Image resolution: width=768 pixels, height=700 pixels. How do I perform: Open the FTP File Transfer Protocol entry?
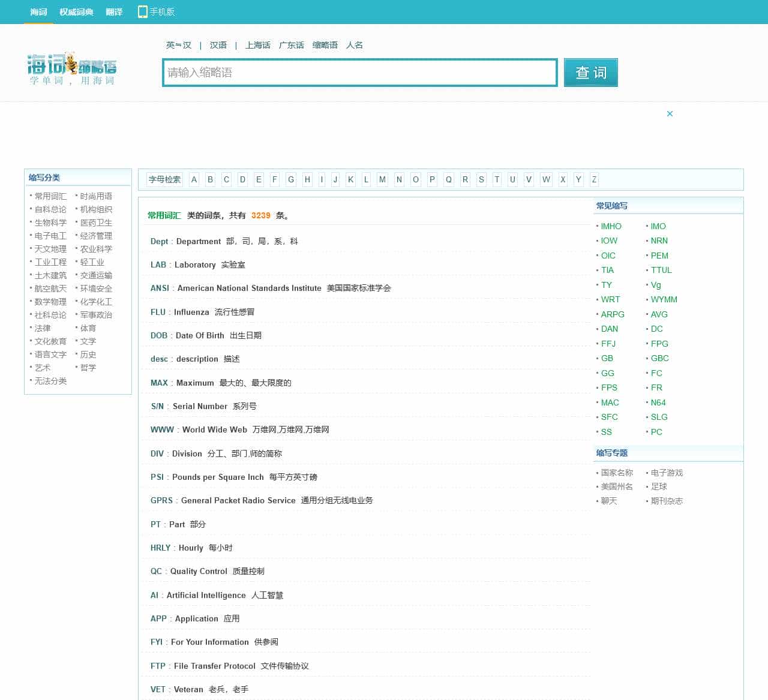pyautogui.click(x=158, y=666)
